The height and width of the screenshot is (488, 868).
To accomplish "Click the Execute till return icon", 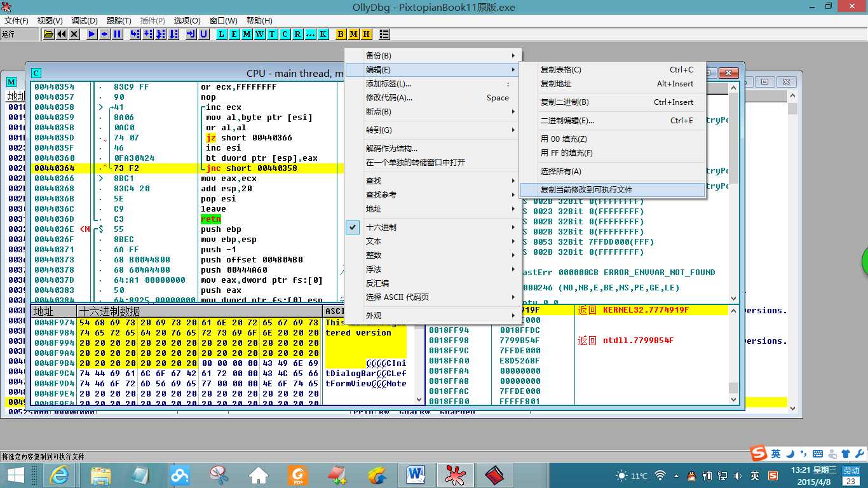I will [191, 34].
